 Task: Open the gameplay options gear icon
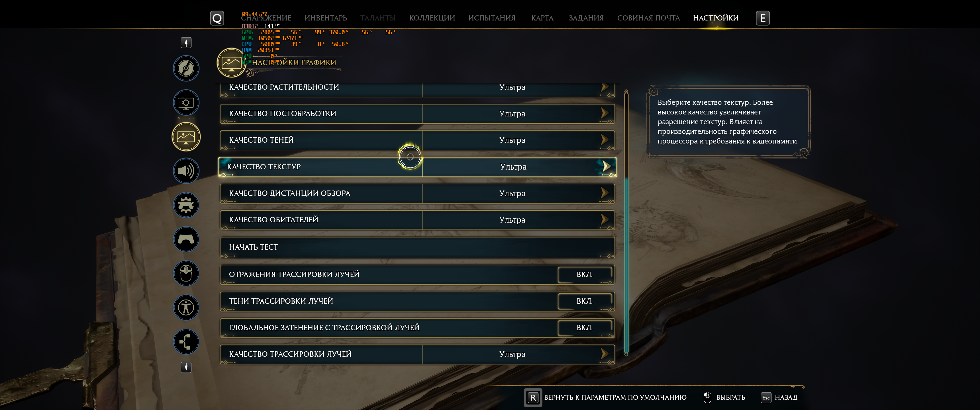[186, 205]
